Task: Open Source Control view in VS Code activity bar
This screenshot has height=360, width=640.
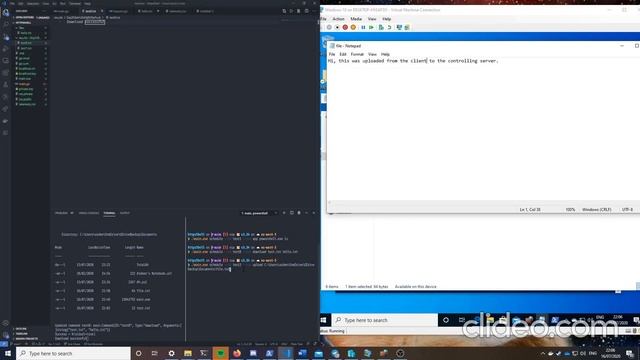Action: pos(5,37)
